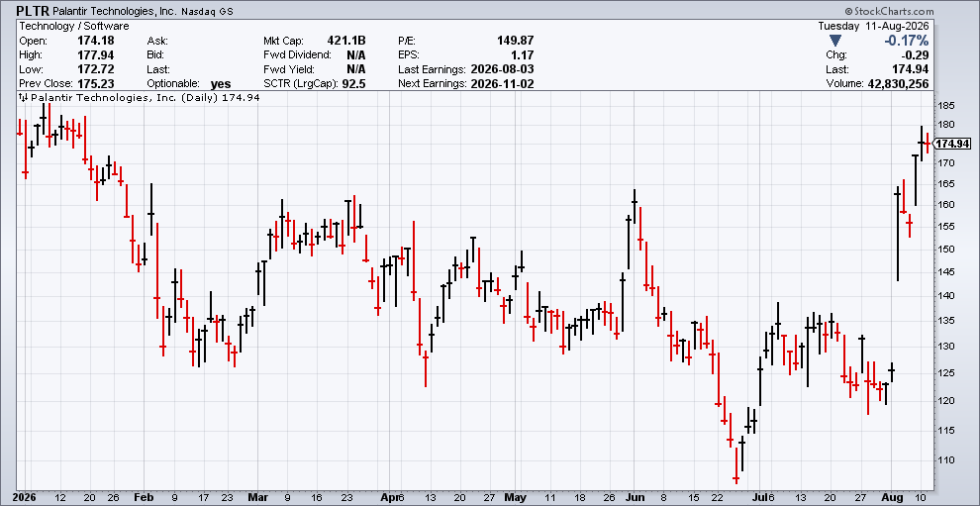Click the Last Earnings date 2026-08-03
Image resolution: width=980 pixels, height=506 pixels.
point(501,69)
